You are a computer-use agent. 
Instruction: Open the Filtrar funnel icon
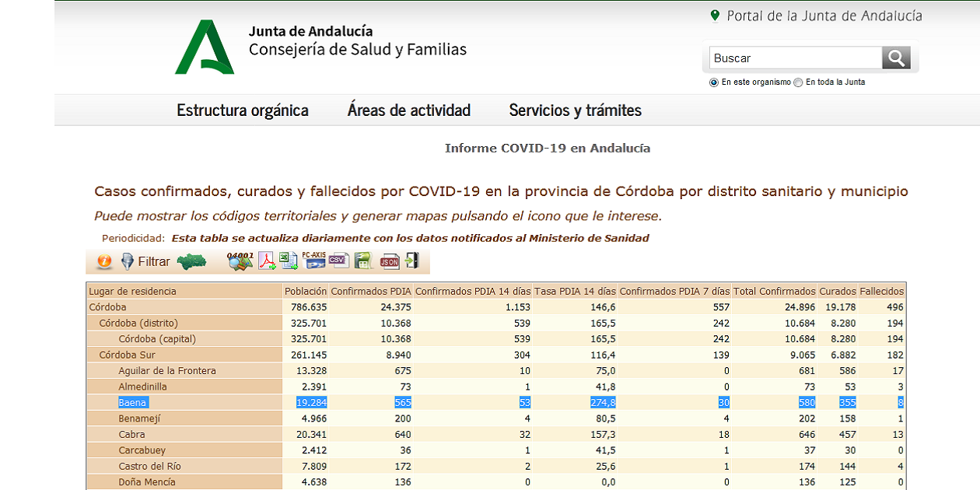128,261
